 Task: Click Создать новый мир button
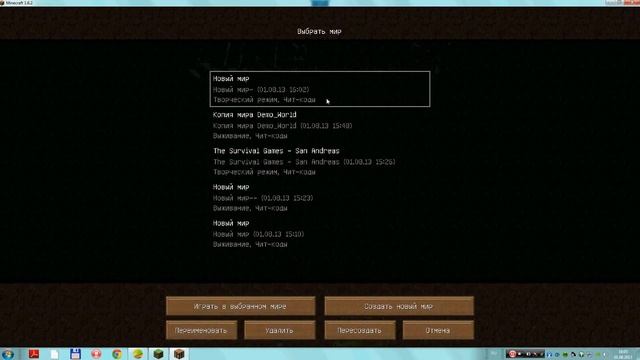click(399, 306)
